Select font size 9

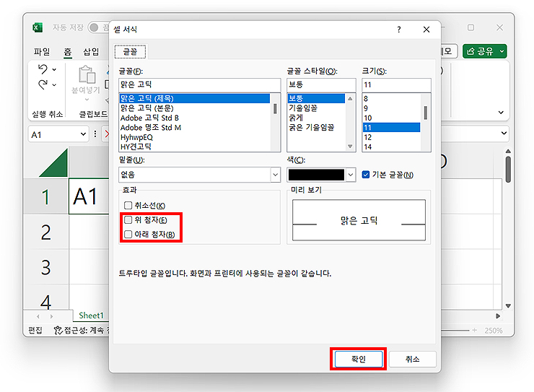pos(392,108)
